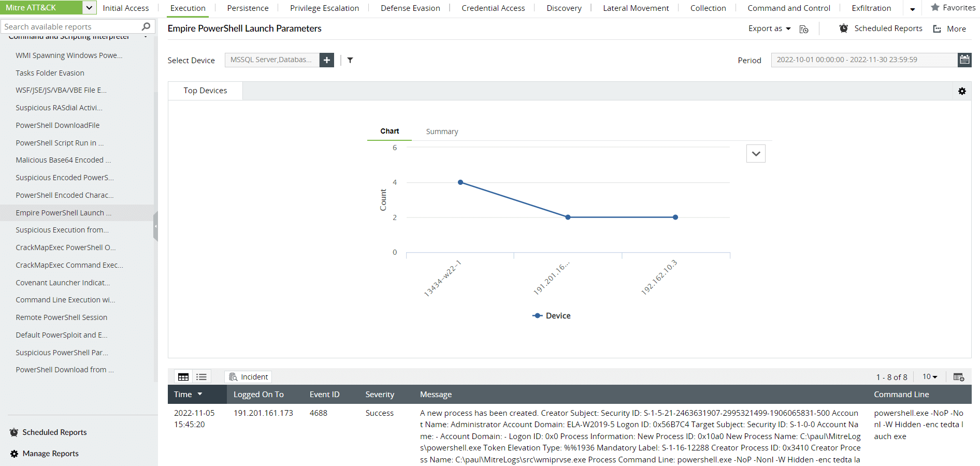Open the Lateral Movement tab
Viewport: 980px width, 466px height.
pyautogui.click(x=636, y=8)
